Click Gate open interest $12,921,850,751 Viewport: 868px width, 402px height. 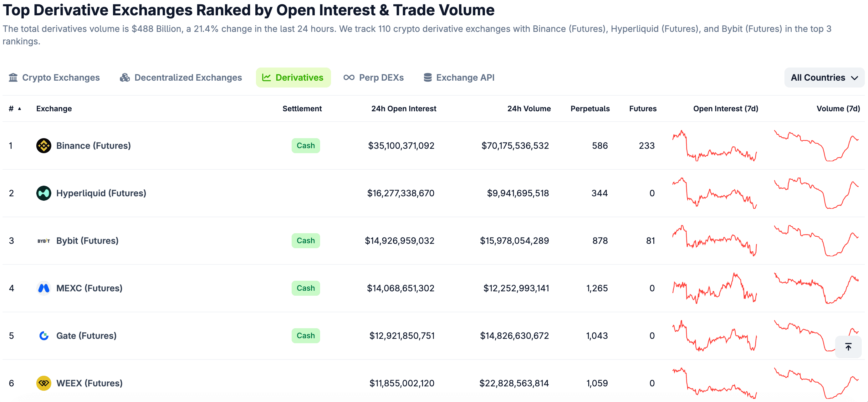coord(402,336)
